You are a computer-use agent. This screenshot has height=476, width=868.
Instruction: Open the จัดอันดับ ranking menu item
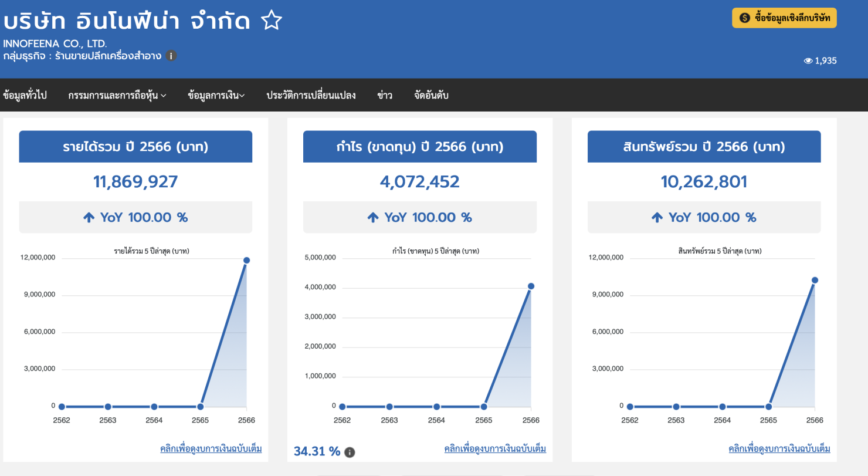(431, 95)
